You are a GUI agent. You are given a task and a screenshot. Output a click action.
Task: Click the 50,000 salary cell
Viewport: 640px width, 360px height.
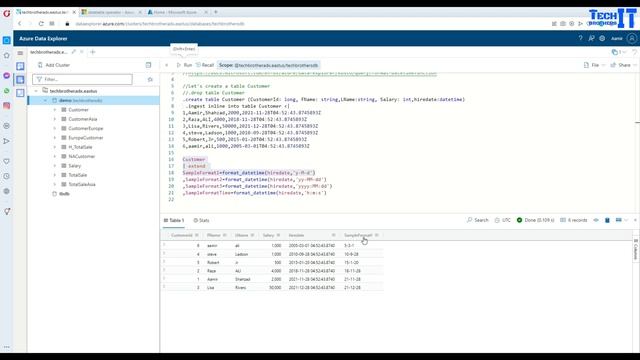tap(275, 288)
